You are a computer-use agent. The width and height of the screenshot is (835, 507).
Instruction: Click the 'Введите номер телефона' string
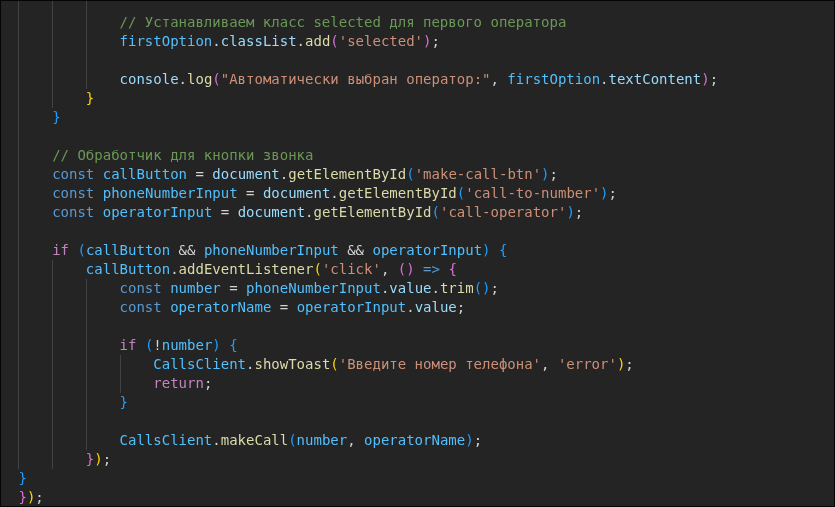point(440,364)
